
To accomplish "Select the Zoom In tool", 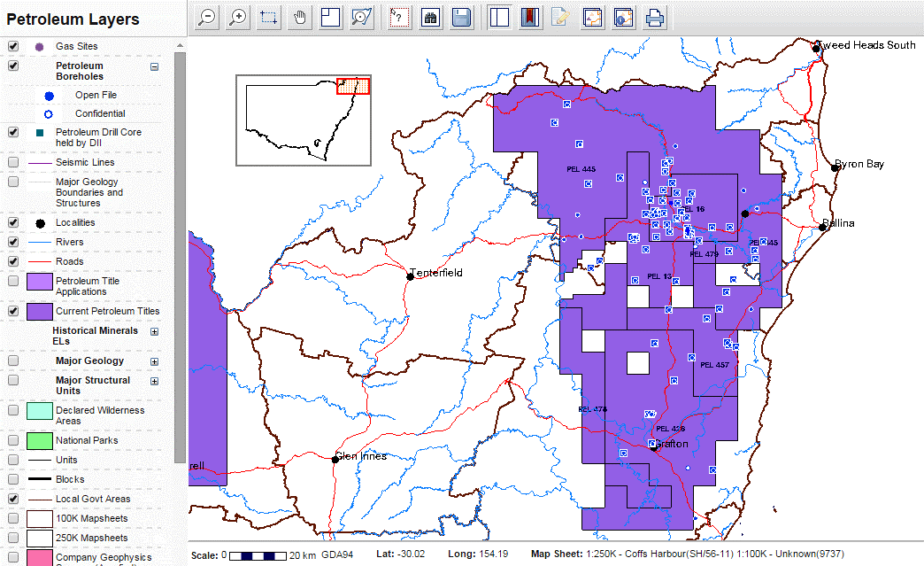I will tap(236, 17).
